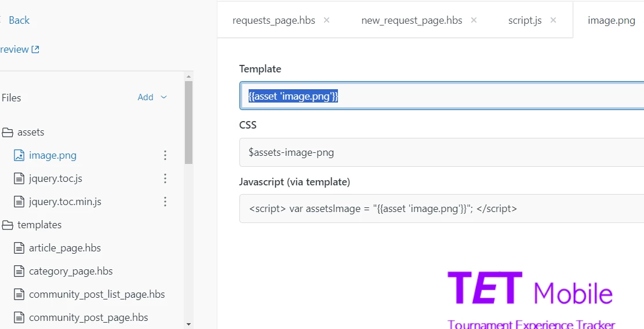Click the CSS label
The width and height of the screenshot is (644, 329).
pyautogui.click(x=248, y=125)
